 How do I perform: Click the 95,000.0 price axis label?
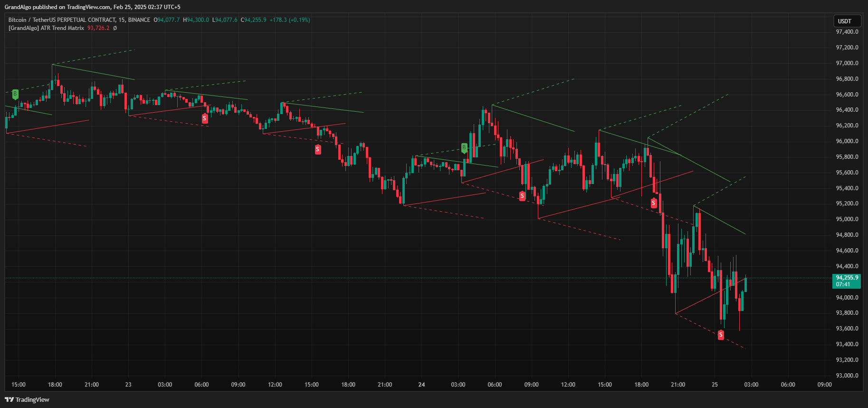pyautogui.click(x=847, y=219)
